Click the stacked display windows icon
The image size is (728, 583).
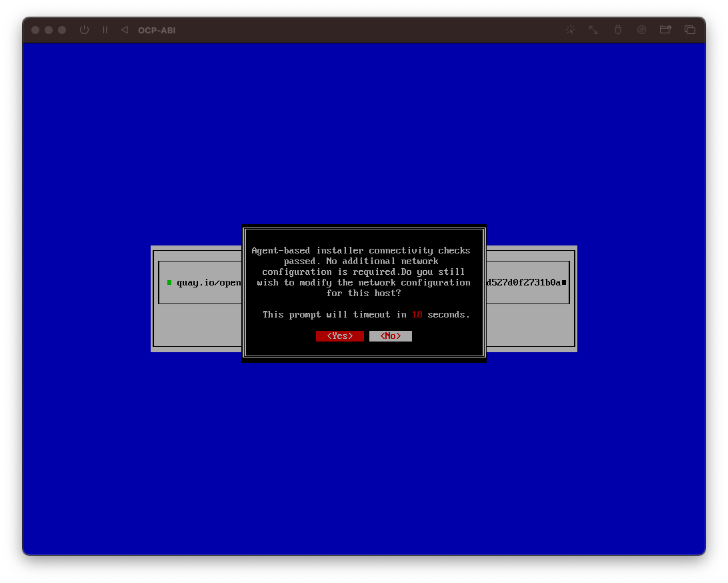tap(690, 30)
